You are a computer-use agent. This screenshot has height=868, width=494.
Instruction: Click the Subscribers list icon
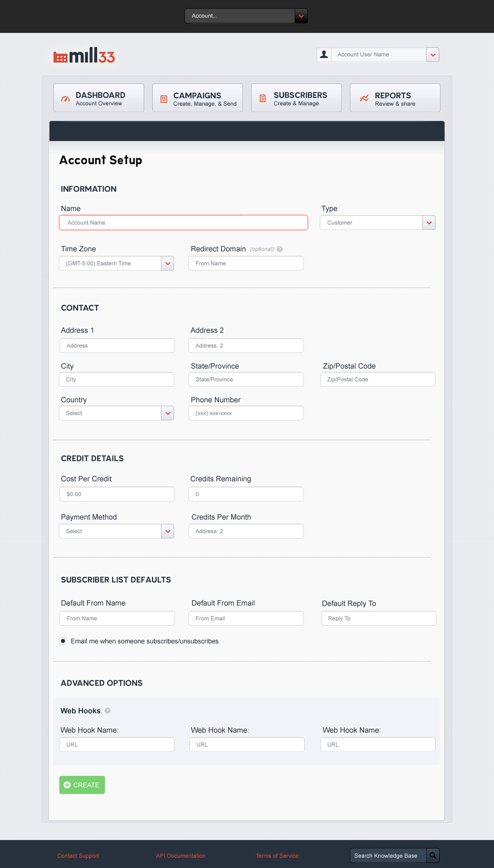263,98
